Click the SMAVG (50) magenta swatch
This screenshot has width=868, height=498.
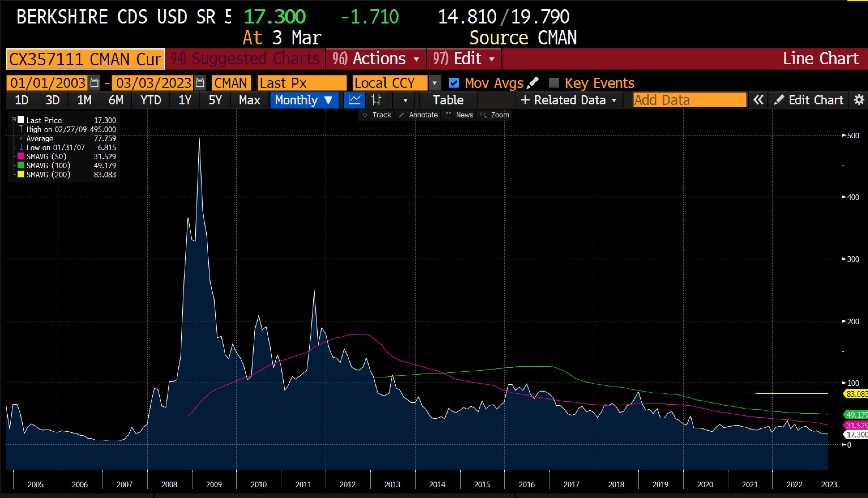(21, 156)
